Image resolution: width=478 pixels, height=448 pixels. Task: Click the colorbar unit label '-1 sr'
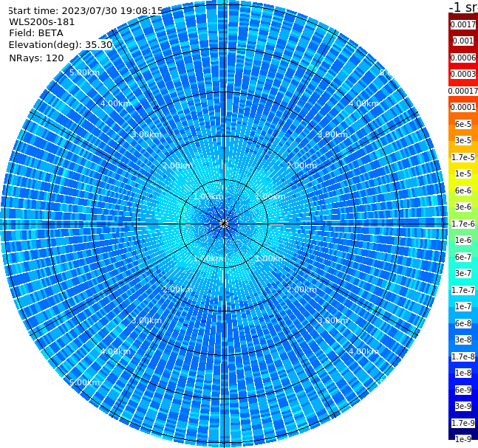463,7
